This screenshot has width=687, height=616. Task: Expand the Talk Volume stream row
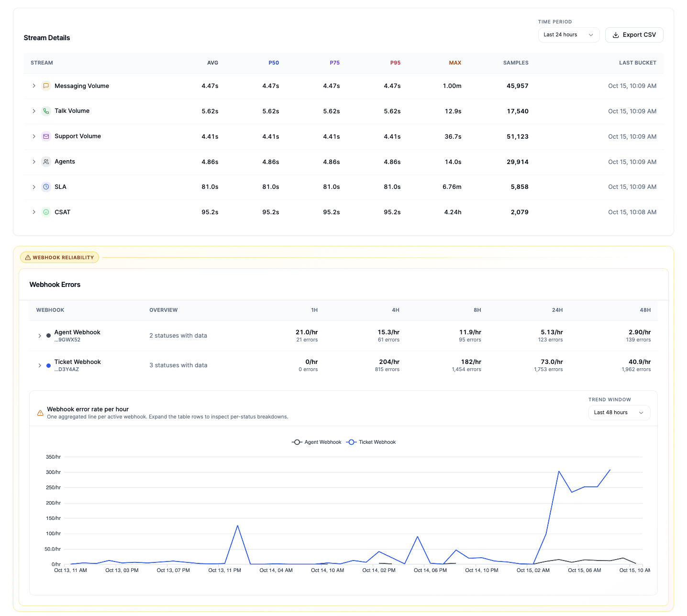(34, 111)
